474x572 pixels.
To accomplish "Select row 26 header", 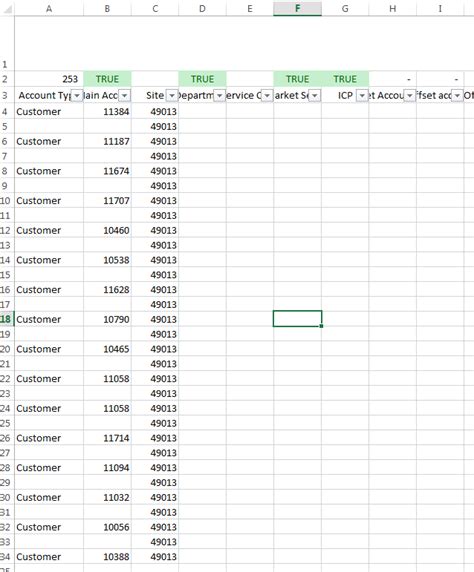I will click(7, 438).
